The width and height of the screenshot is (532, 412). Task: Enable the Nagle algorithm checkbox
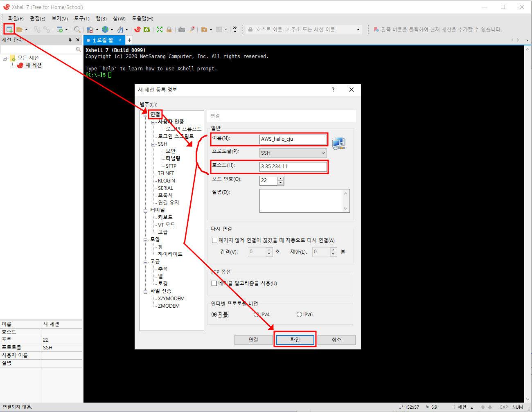(x=214, y=284)
